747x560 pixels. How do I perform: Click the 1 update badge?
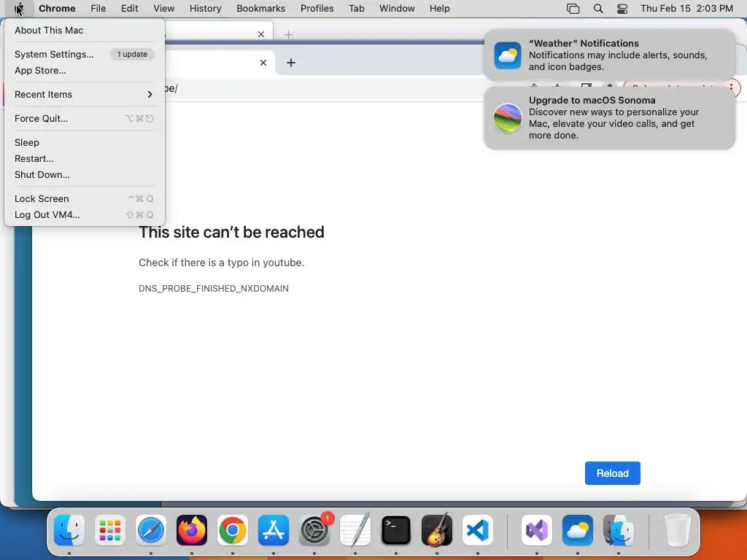[x=132, y=54]
